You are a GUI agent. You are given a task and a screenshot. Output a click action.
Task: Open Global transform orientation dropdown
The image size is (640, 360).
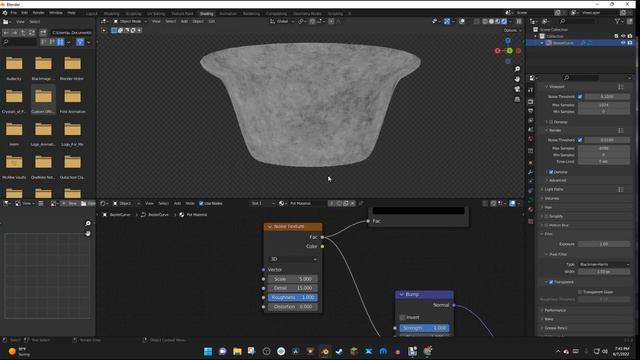282,21
